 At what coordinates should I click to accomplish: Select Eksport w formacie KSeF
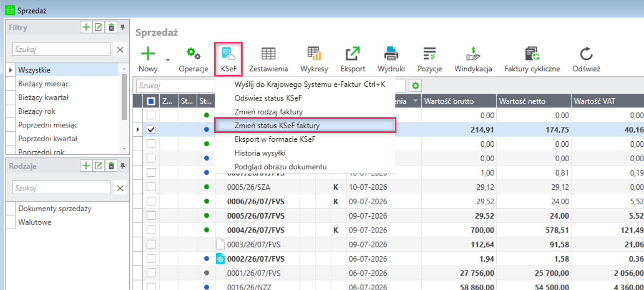pos(305,139)
